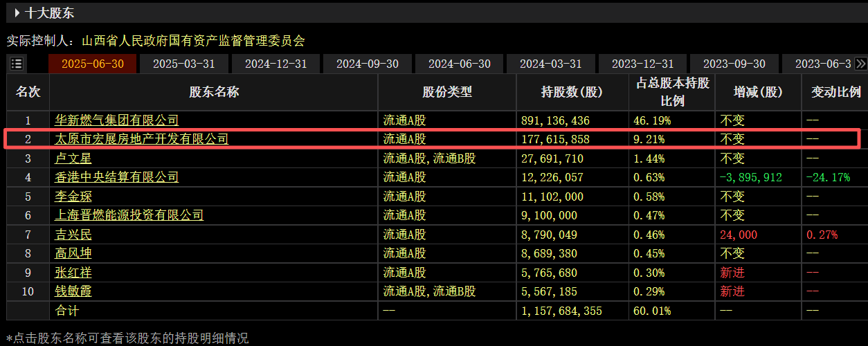The width and height of the screenshot is (868, 346).
Task: Select the 2023-09-30 date tab
Action: pyautogui.click(x=734, y=64)
